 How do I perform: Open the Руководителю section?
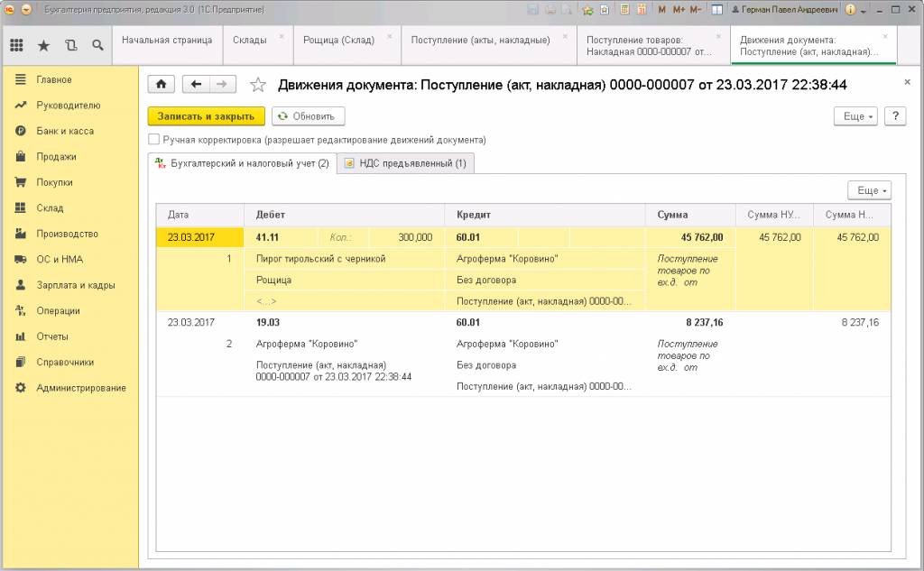(70, 106)
